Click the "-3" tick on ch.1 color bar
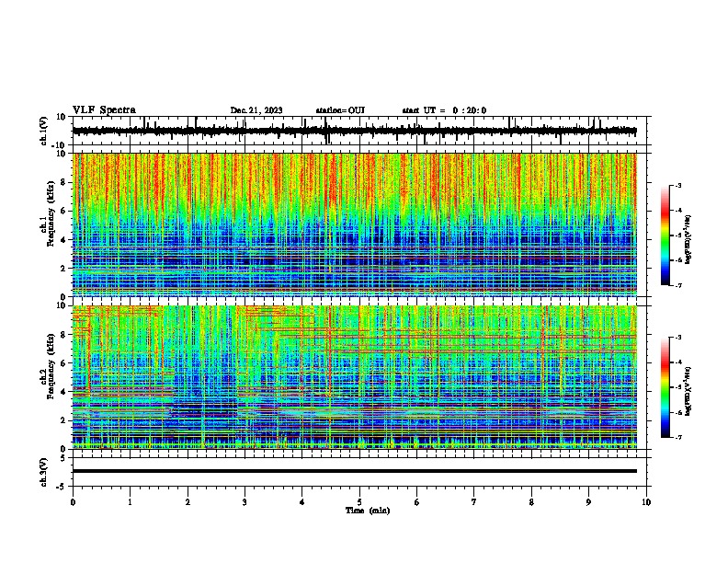Viewport: 728px width, 563px height. click(678, 186)
